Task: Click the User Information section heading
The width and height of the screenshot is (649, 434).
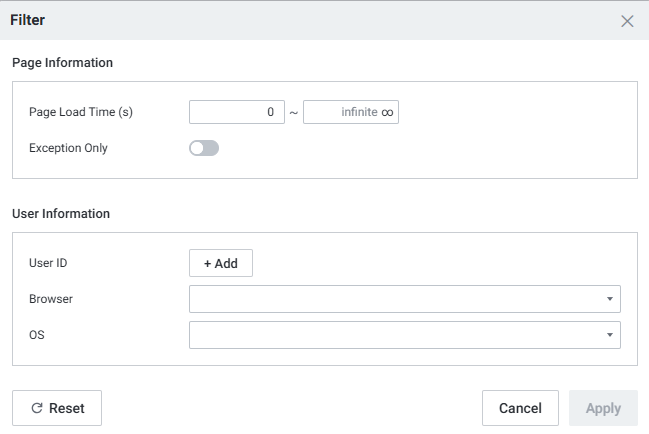Action: click(61, 213)
